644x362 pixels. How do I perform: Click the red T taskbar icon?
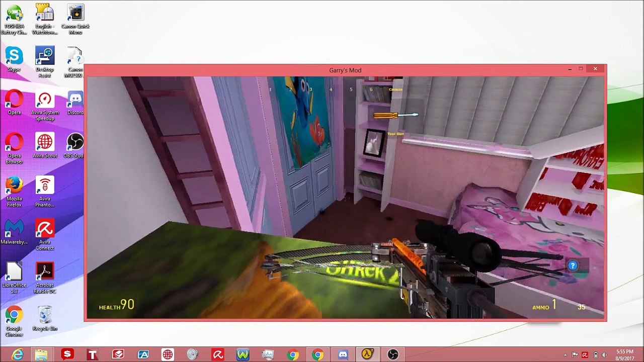[x=92, y=354]
